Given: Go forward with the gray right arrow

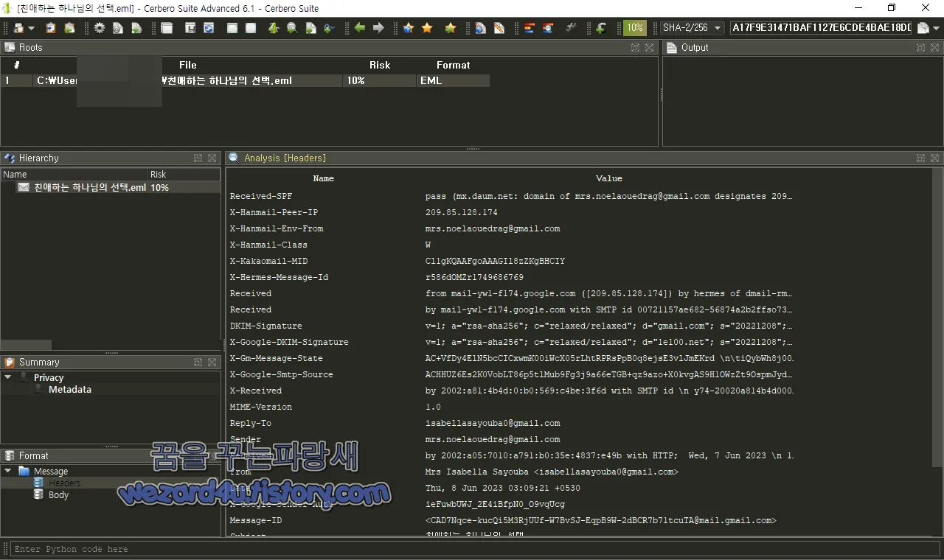Looking at the screenshot, I should point(378,28).
